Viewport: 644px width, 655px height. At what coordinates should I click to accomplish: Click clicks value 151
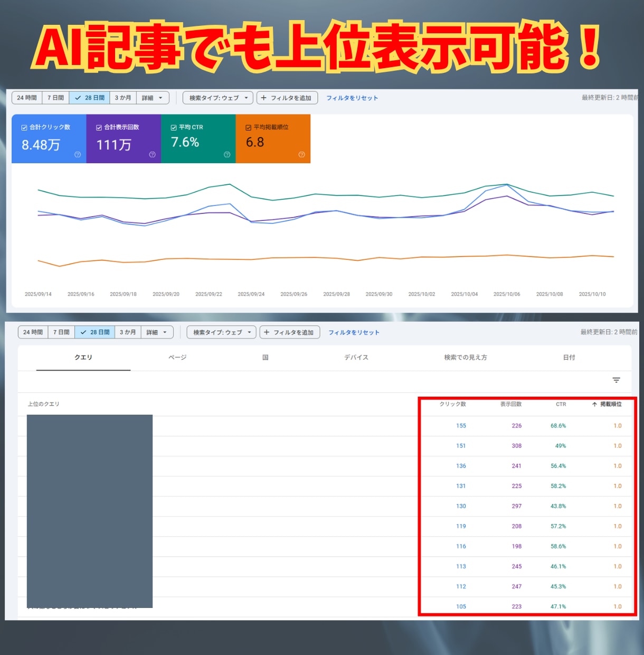(x=461, y=446)
